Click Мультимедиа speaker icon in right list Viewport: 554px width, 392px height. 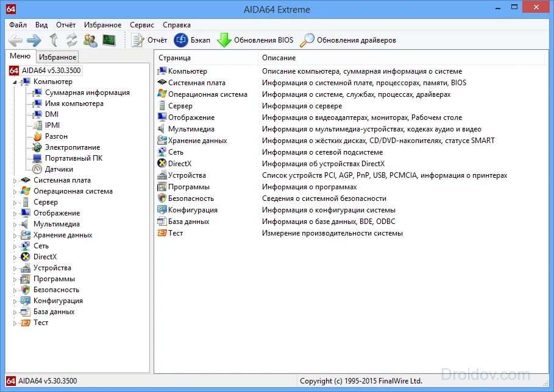(162, 129)
